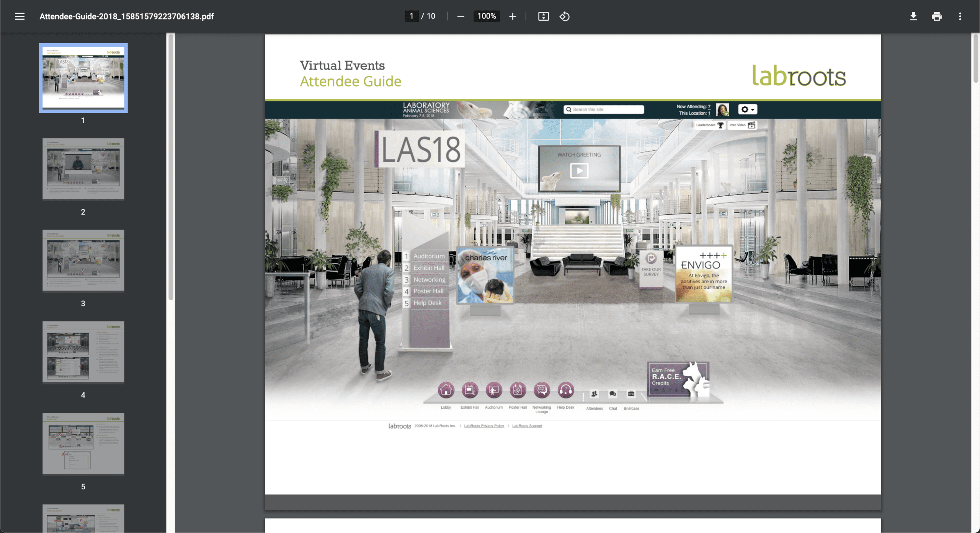Click the Laboratory Animal Sciences header logo

pyautogui.click(x=426, y=109)
